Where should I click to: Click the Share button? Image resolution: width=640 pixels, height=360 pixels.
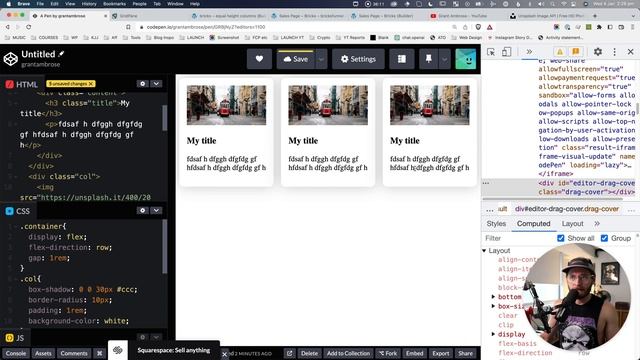465,353
